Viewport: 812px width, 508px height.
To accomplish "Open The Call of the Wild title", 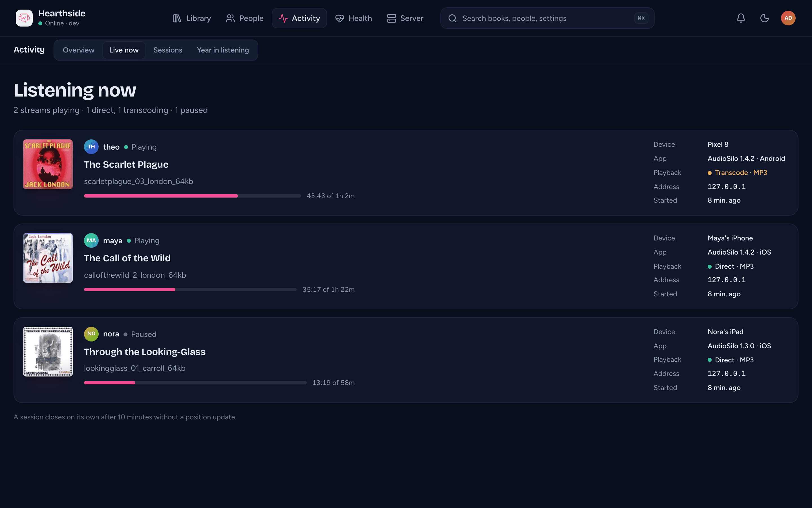I will click(127, 258).
